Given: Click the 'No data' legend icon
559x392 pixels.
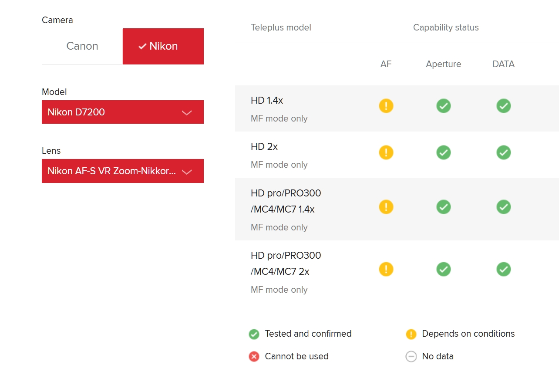Looking at the screenshot, I should click(411, 357).
